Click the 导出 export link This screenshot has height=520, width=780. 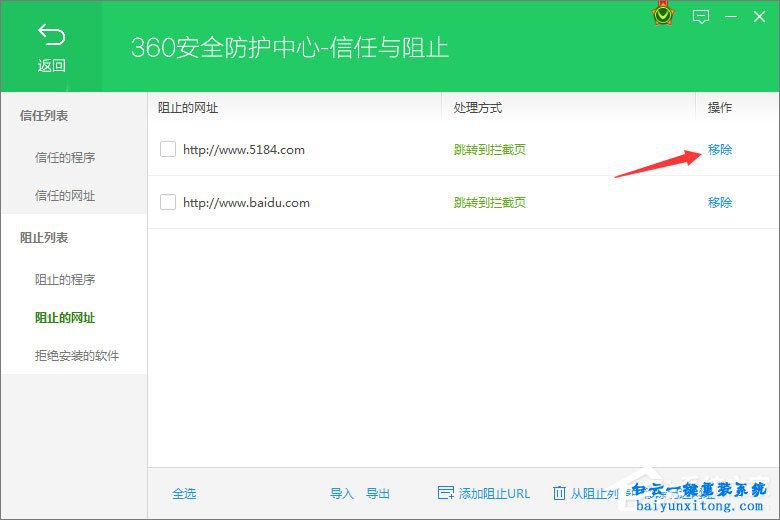tap(378, 493)
